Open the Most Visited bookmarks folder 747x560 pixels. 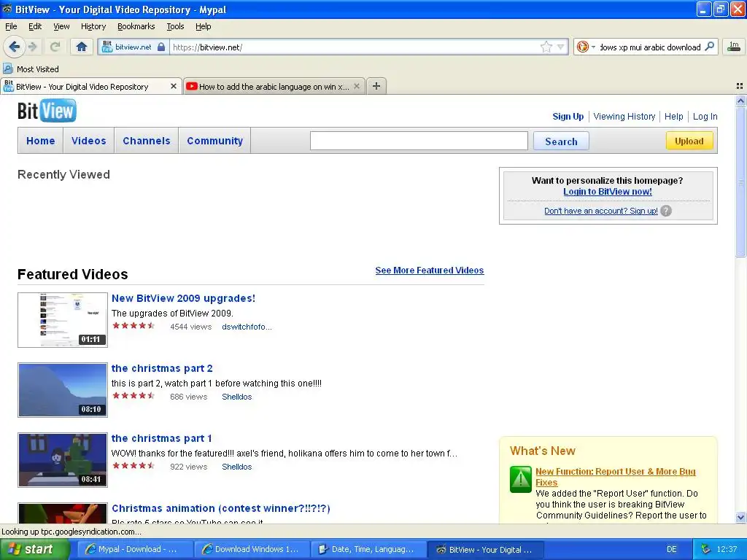(31, 69)
